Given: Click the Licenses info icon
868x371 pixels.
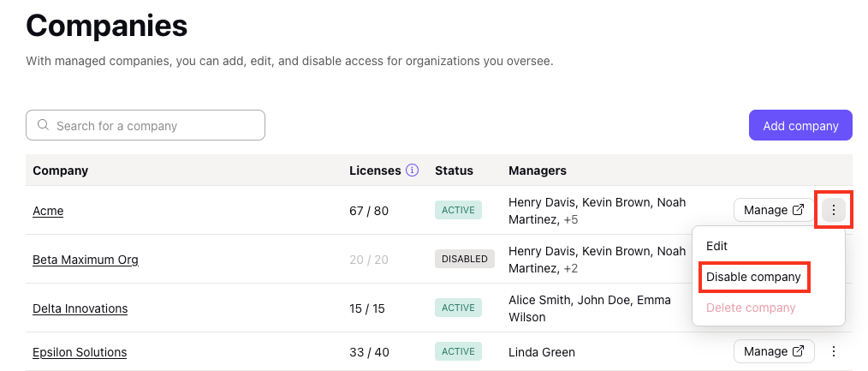Looking at the screenshot, I should [x=412, y=171].
